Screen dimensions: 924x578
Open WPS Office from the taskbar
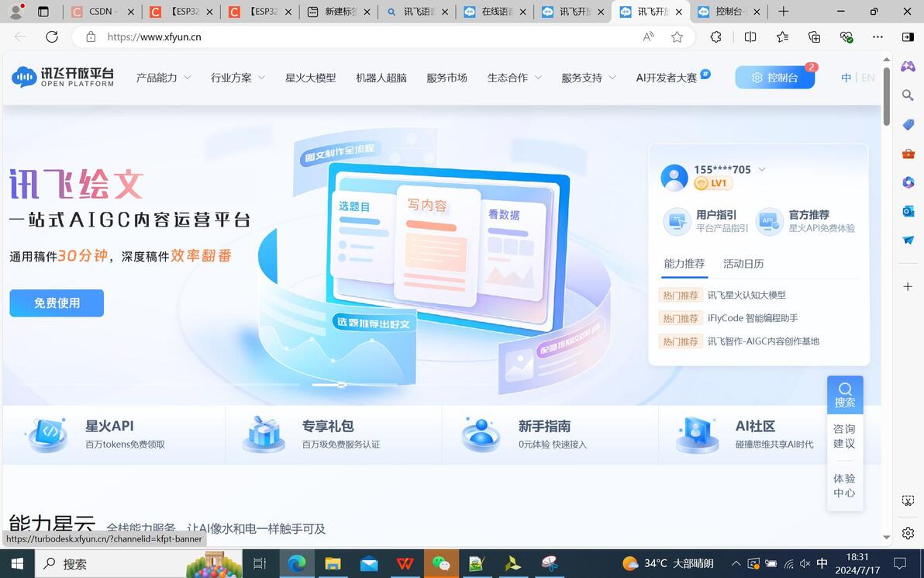point(405,564)
